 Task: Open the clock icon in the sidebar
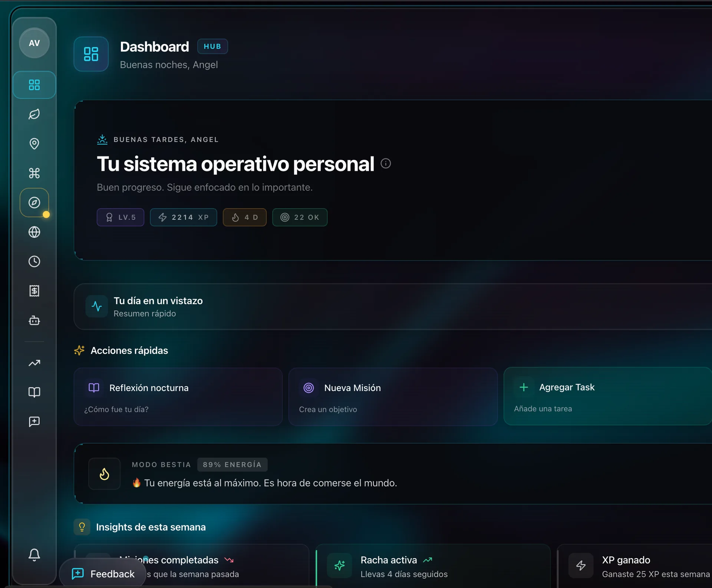[x=34, y=261]
